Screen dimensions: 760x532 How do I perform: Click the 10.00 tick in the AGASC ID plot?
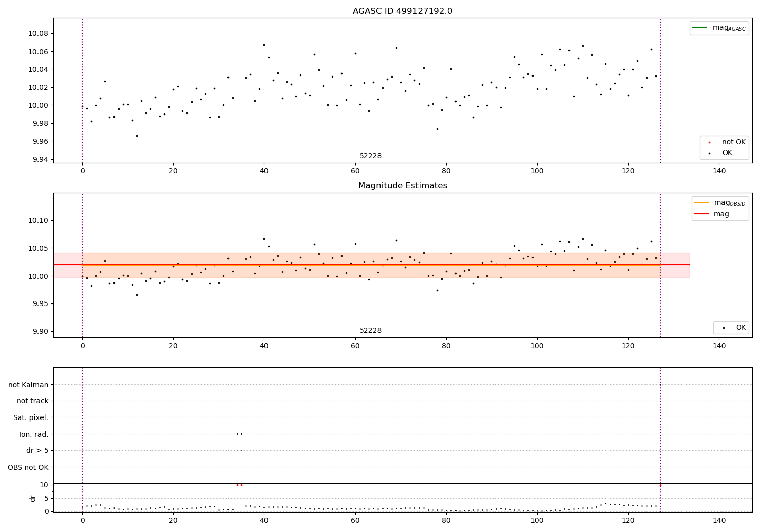click(x=39, y=105)
